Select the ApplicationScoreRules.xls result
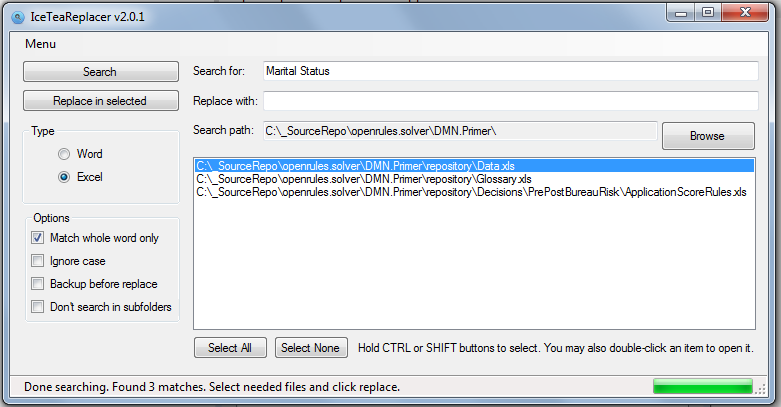The width and height of the screenshot is (781, 407). click(x=471, y=192)
